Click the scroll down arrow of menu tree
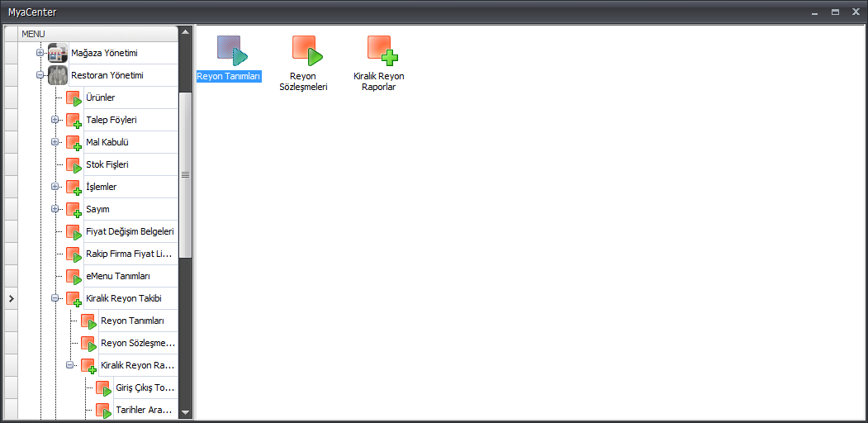868x423 pixels. point(186,412)
